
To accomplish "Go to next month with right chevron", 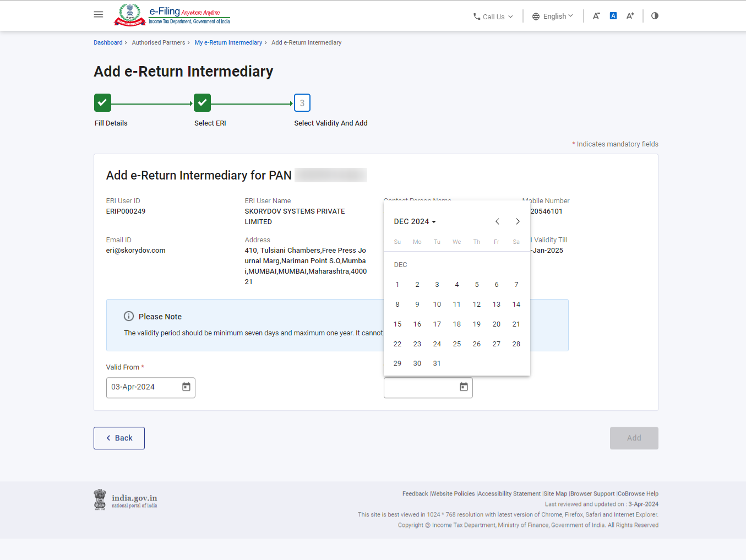I will coord(517,221).
